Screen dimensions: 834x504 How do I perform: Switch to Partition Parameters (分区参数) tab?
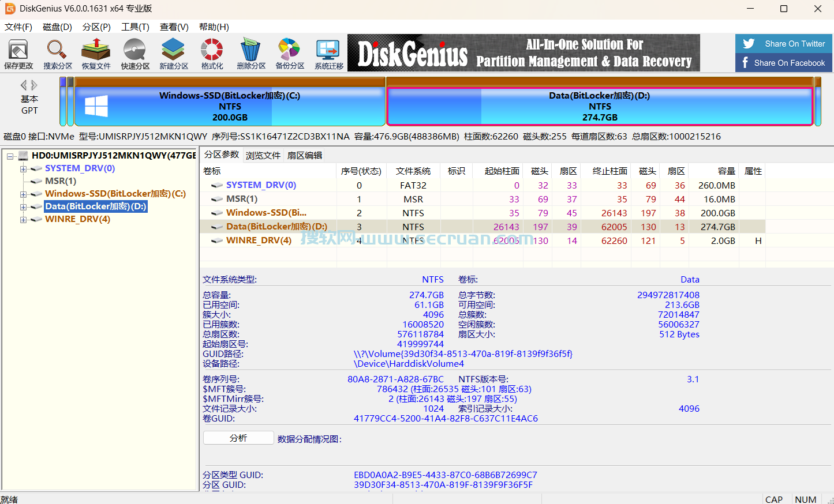(222, 155)
